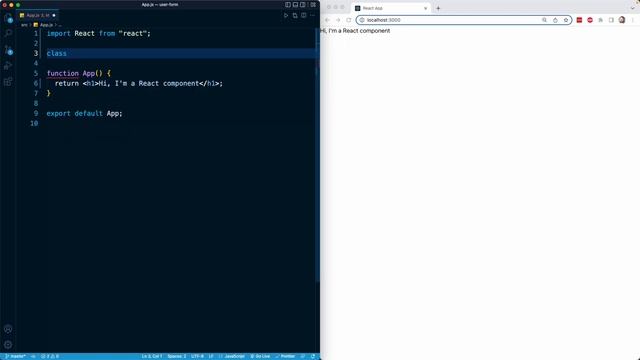Reload the localhost page
This screenshot has height=360, width=640.
pos(349,20)
